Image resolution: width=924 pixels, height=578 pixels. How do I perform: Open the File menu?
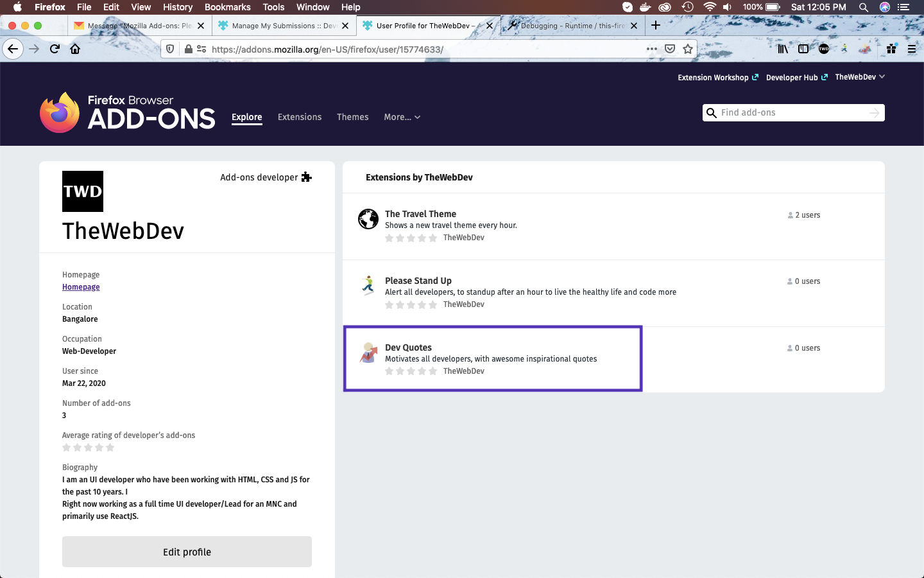tap(84, 7)
